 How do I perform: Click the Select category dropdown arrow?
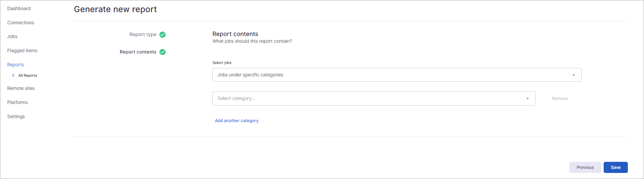527,99
